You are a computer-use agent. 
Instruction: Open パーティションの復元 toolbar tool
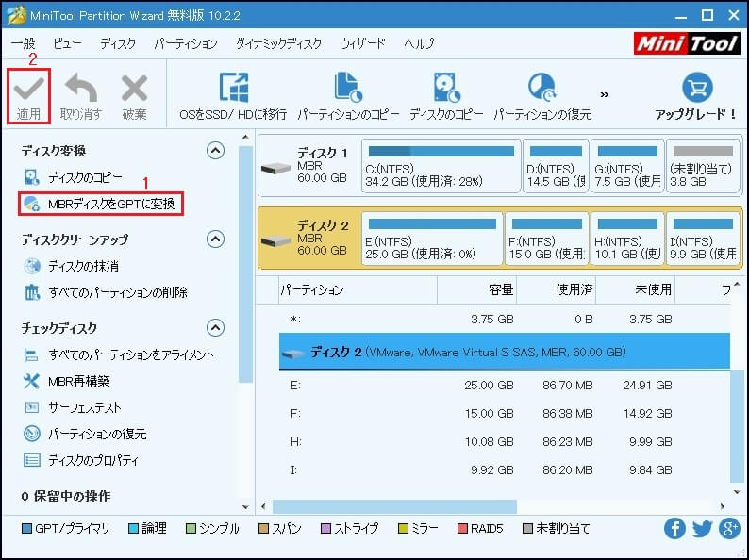pyautogui.click(x=541, y=88)
